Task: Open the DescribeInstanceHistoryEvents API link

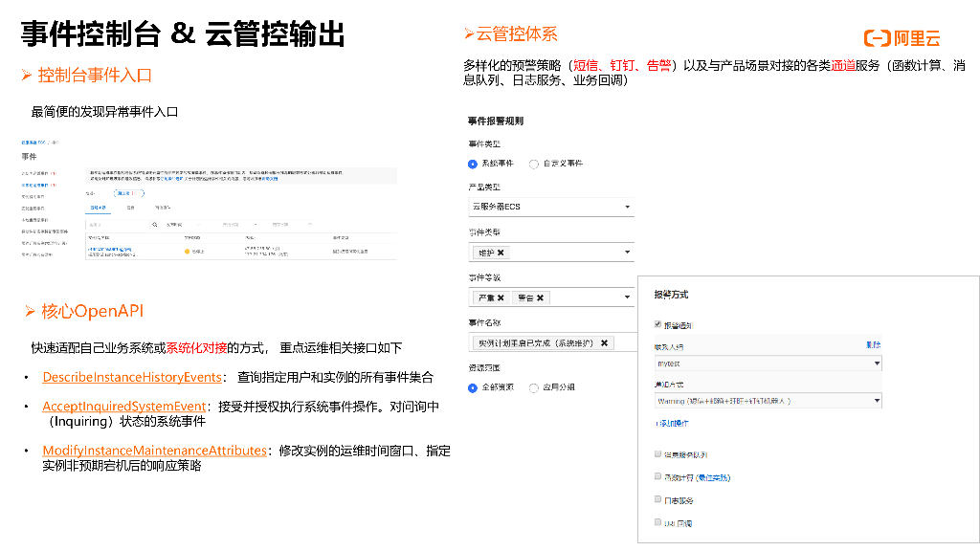Action: [x=132, y=378]
